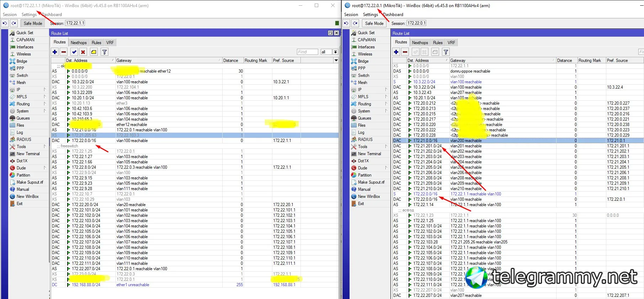Image resolution: width=644 pixels, height=299 pixels.
Task: Click Exit in the 172.22.0.1 sidebar
Action: click(x=361, y=204)
